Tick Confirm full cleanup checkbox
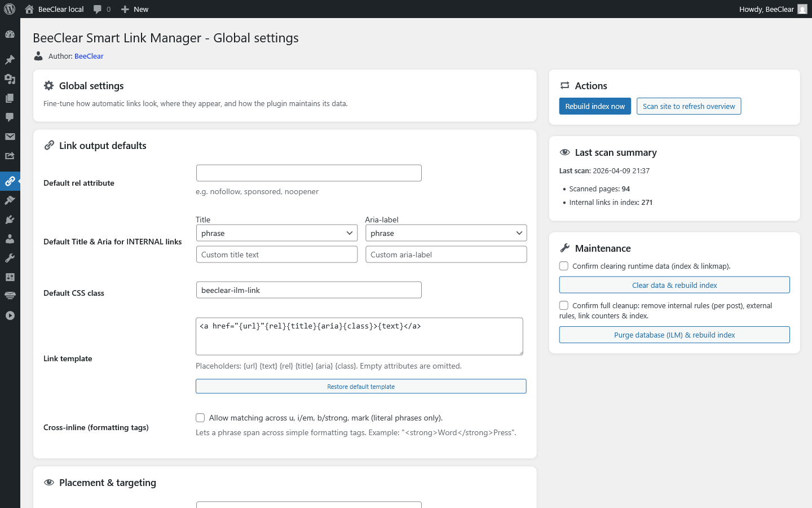This screenshot has height=508, width=812. point(564,305)
